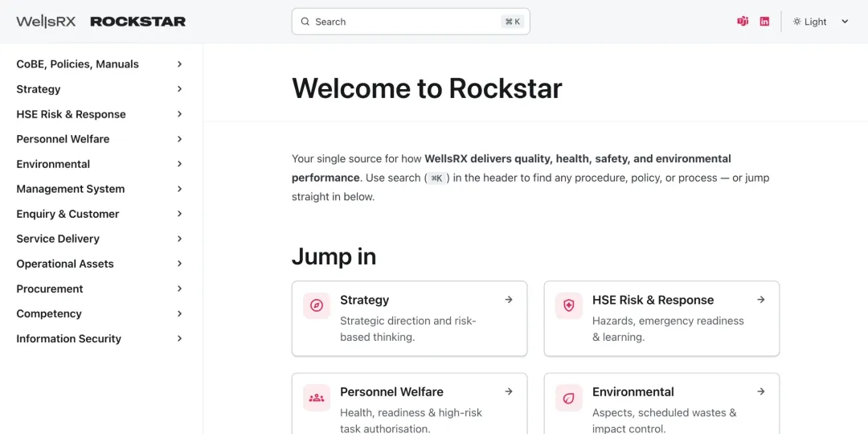Expand Service Delivery chevron
The height and width of the screenshot is (434, 868).
point(179,239)
